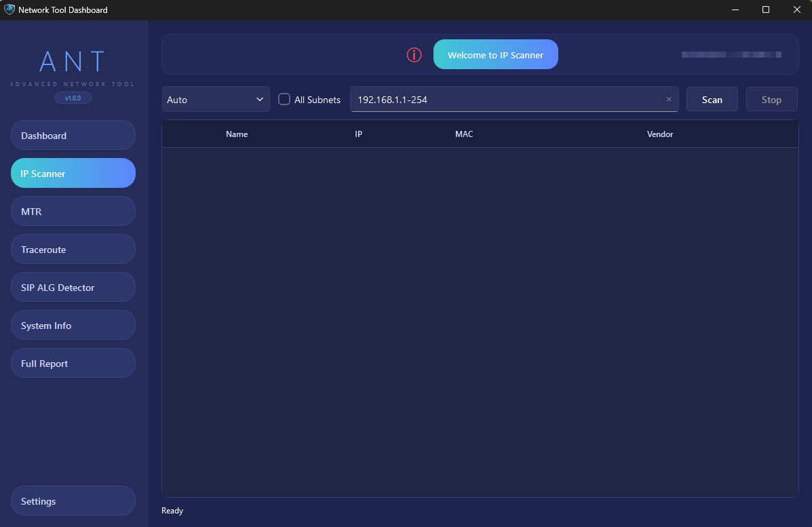
Task: Switch to the MTR tool
Action: 73,211
